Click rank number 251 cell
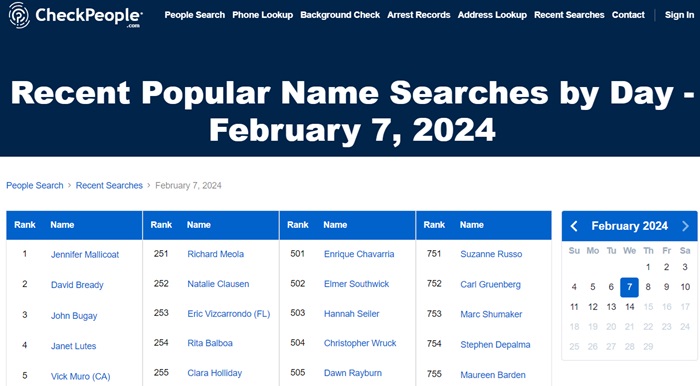 161,254
